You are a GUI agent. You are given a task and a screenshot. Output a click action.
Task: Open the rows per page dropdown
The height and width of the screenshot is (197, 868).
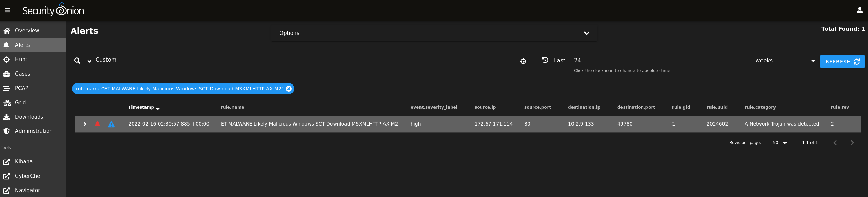781,143
